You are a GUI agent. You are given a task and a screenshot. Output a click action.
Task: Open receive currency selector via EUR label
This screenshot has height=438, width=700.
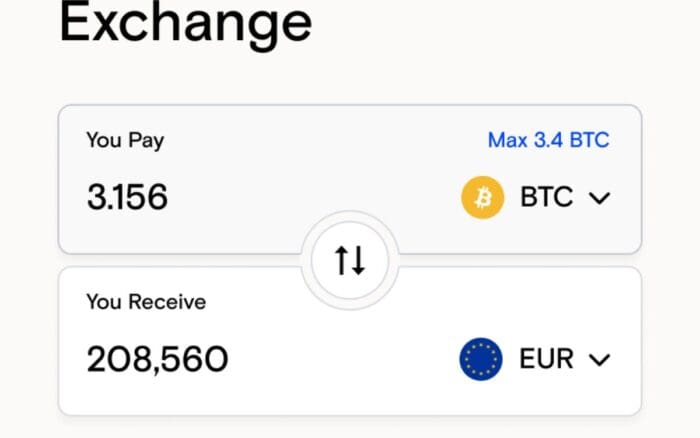[546, 359]
